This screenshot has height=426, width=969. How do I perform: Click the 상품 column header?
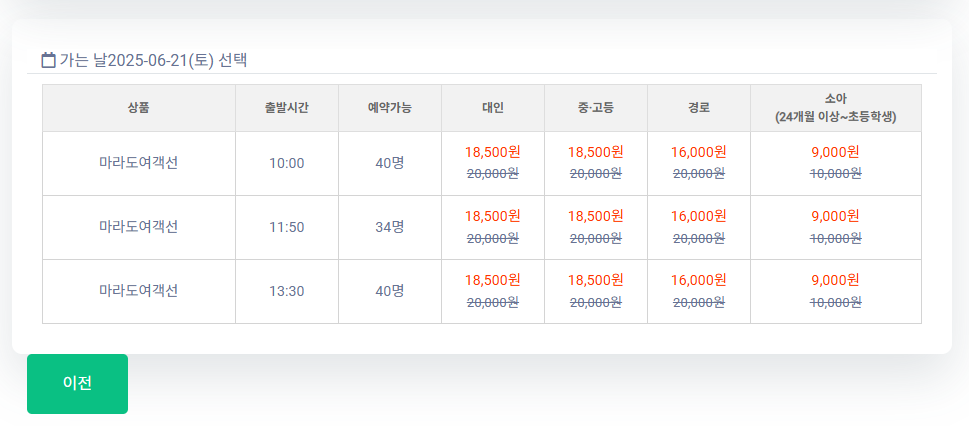coord(138,108)
